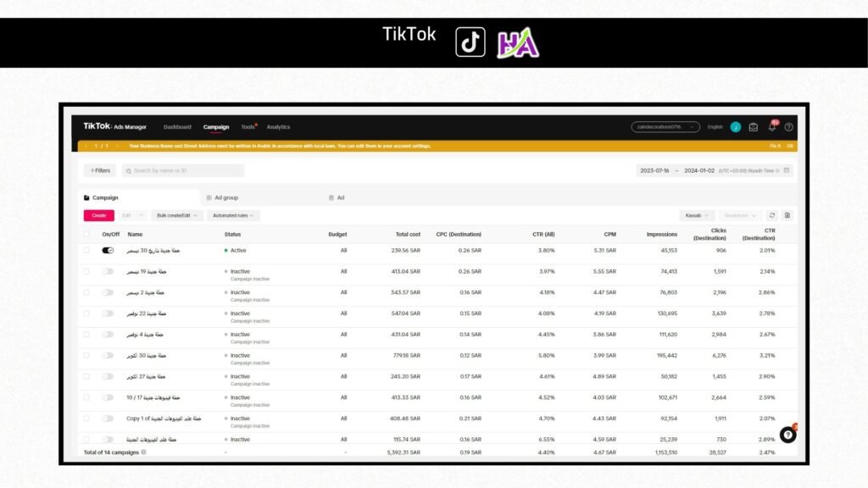Image resolution: width=868 pixels, height=488 pixels.
Task: Click the export report icon beside refresh
Action: [x=787, y=215]
